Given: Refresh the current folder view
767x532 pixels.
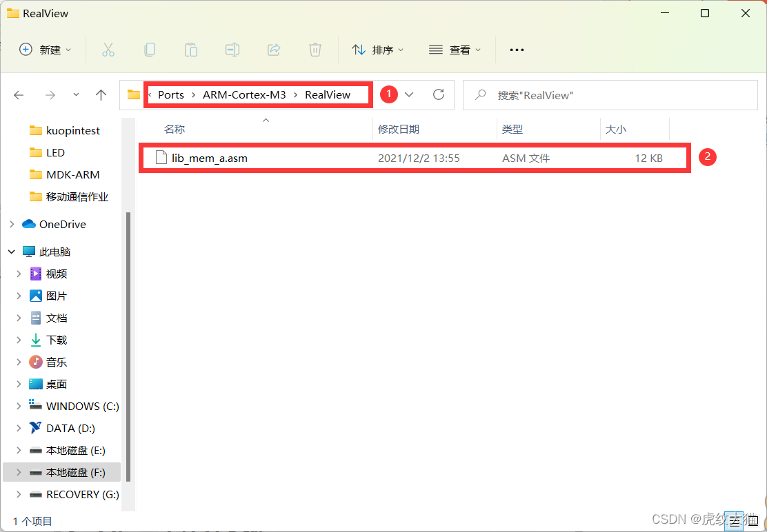Looking at the screenshot, I should [439, 94].
